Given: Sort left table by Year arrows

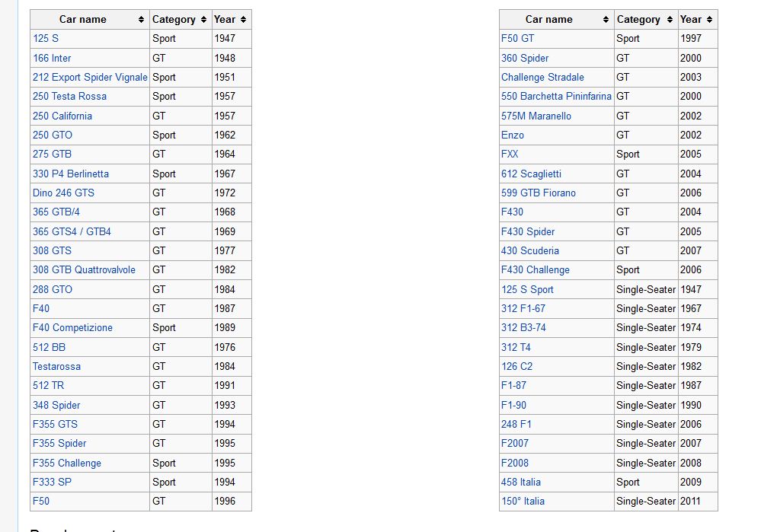Looking at the screenshot, I should point(243,20).
